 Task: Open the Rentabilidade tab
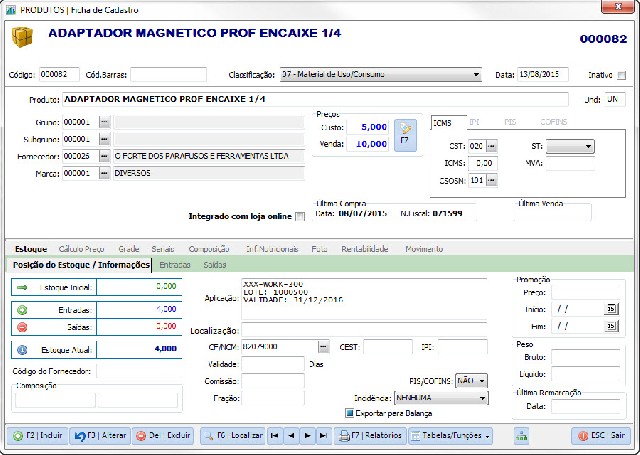coord(364,249)
